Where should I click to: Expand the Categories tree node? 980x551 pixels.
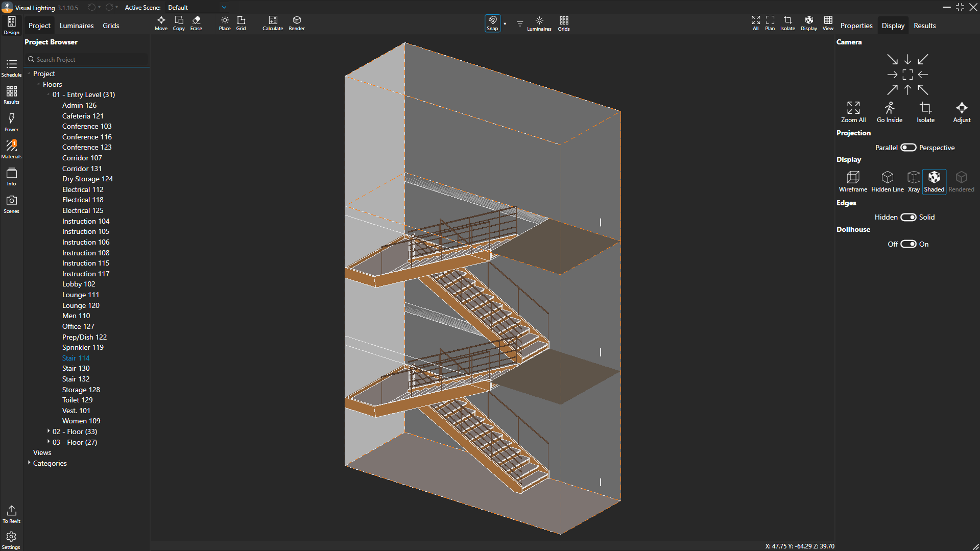(29, 463)
